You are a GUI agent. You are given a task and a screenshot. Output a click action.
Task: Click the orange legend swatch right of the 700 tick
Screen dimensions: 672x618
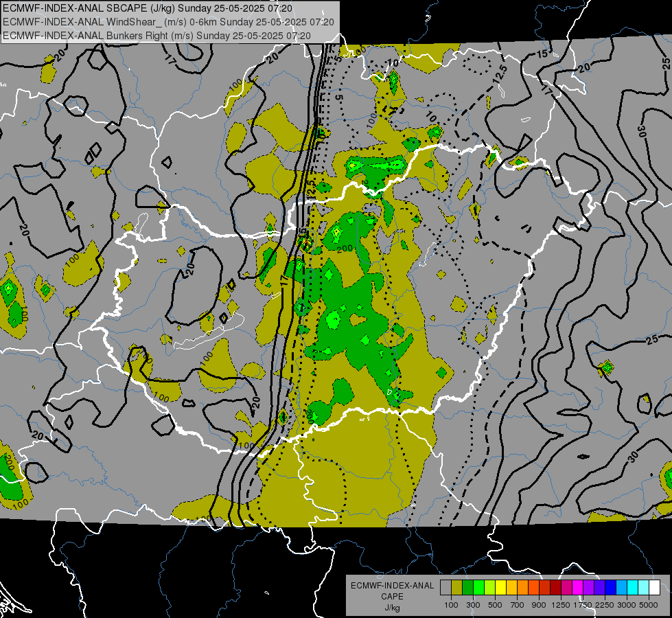pos(522,588)
